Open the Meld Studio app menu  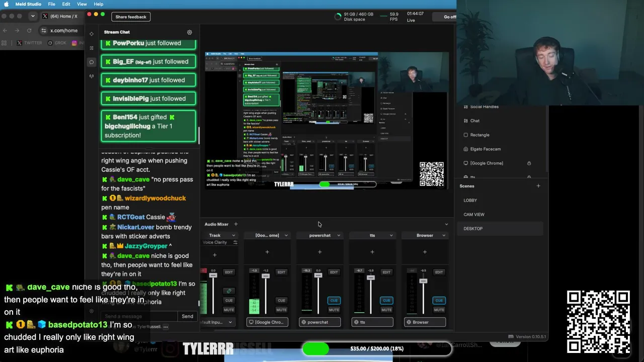coord(28,4)
